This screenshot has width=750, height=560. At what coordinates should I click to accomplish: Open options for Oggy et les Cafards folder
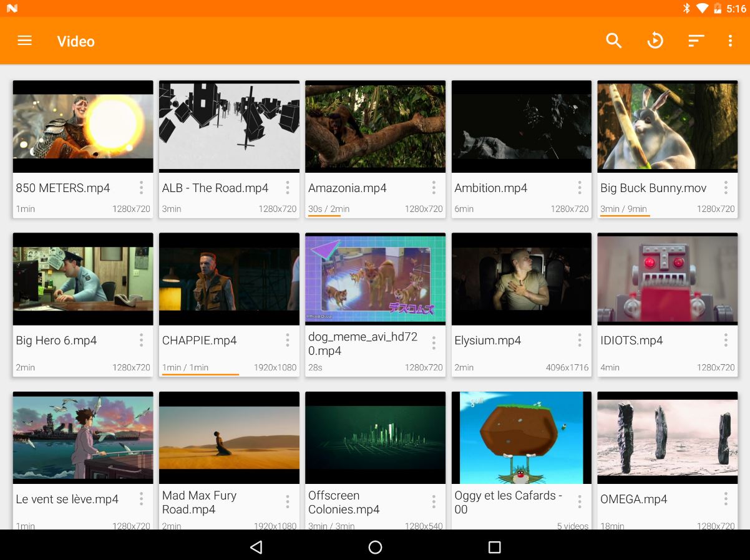click(580, 501)
